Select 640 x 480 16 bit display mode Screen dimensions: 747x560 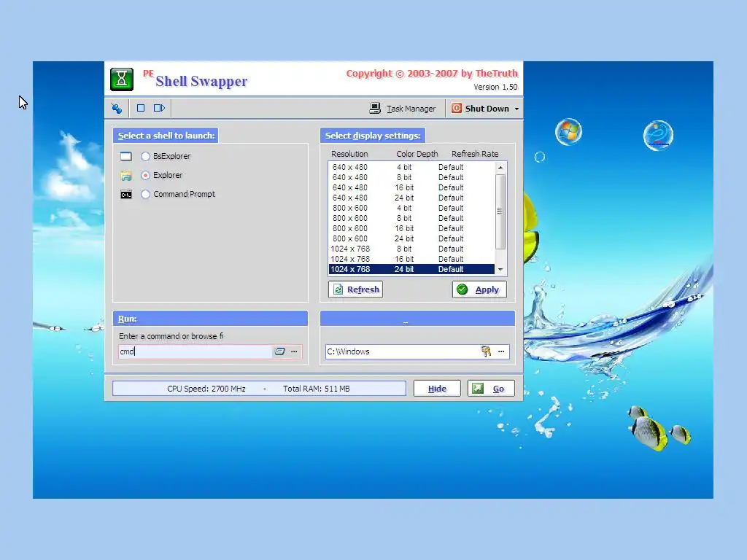tap(411, 187)
